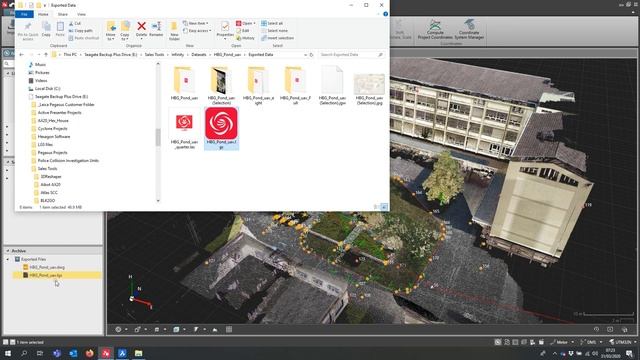Switch to the Home ribbon tab
The height and width of the screenshot is (360, 640).
point(43,14)
